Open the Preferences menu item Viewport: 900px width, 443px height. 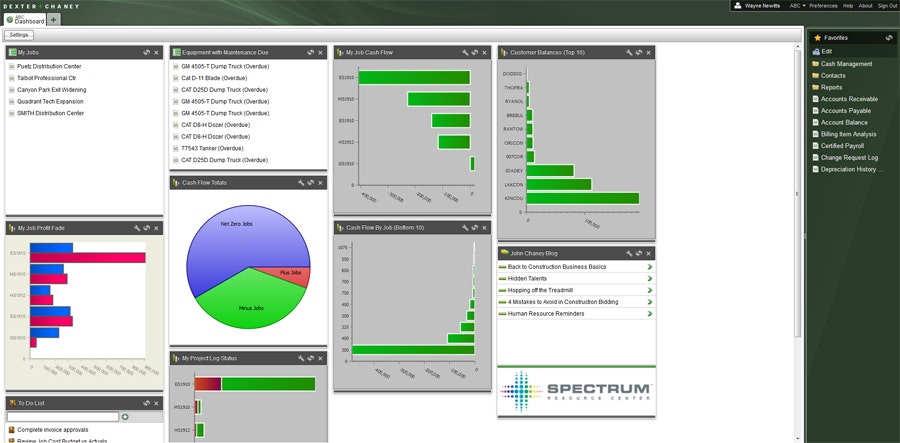823,5
